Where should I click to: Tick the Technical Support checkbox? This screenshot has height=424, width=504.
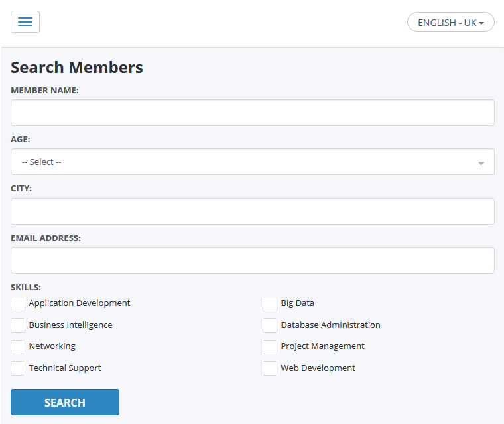[18, 368]
